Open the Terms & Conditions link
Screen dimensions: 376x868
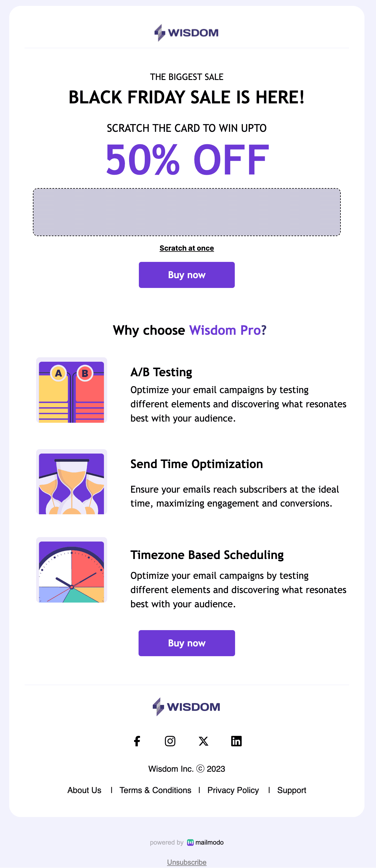[155, 790]
